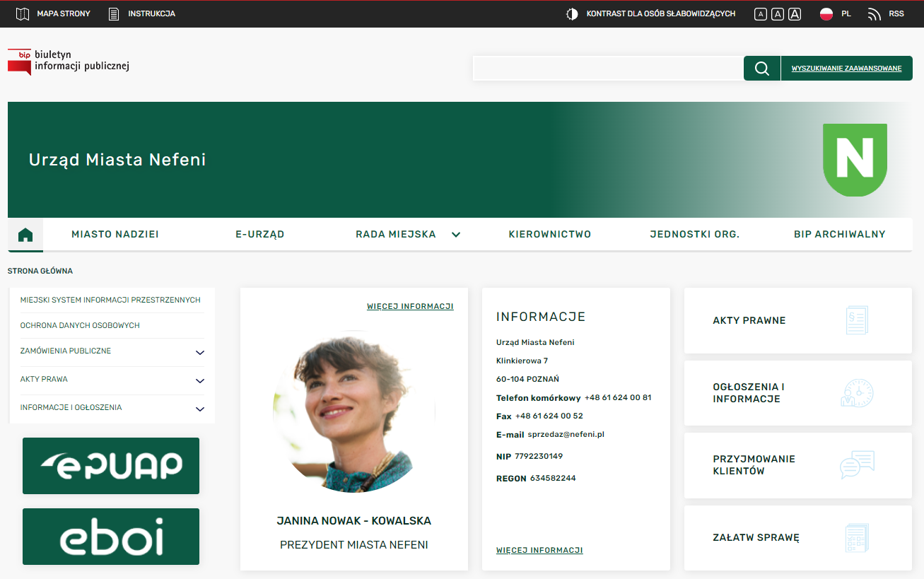Go to the home page house icon
The height and width of the screenshot is (579, 924).
point(25,235)
